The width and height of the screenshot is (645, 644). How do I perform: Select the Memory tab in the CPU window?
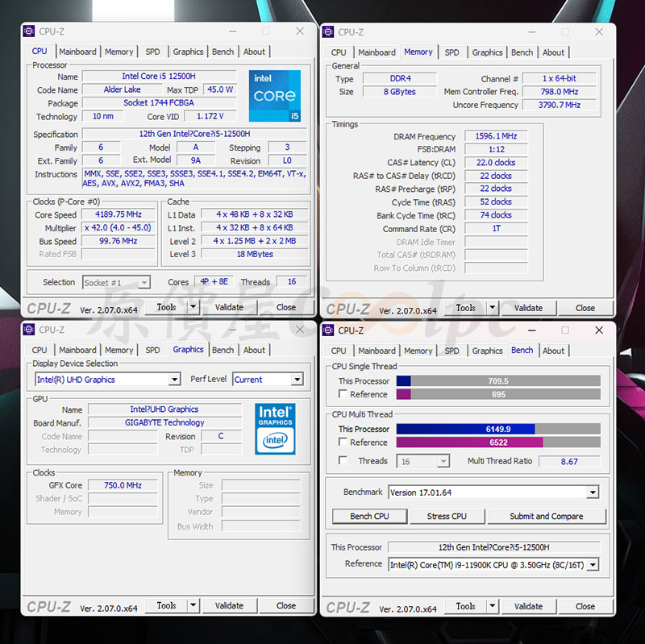(119, 52)
